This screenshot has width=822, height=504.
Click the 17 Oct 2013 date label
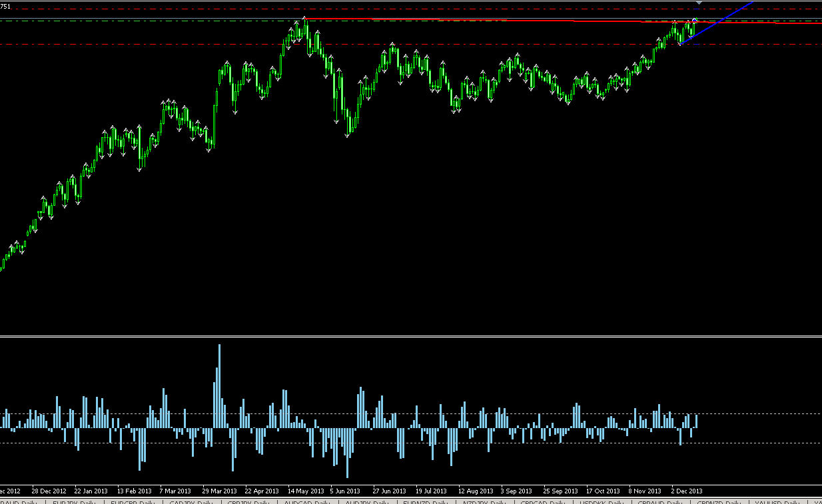[603, 491]
